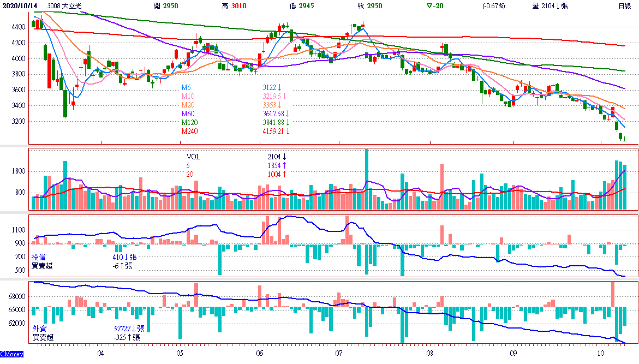Click the M240 value 4159.21
639x364 pixels.
point(276,131)
